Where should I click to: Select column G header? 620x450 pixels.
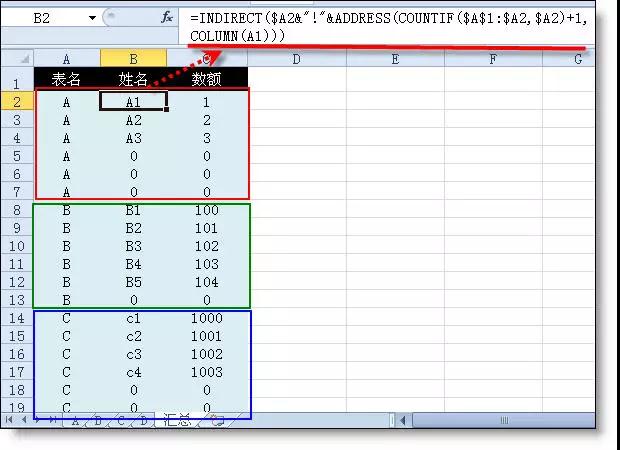coord(569,59)
